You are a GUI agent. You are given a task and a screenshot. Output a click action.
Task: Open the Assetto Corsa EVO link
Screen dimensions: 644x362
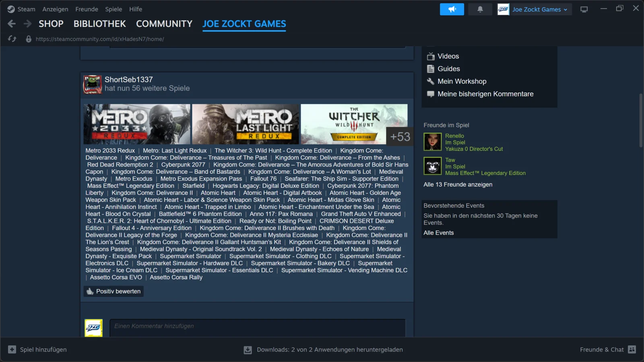pos(116,277)
